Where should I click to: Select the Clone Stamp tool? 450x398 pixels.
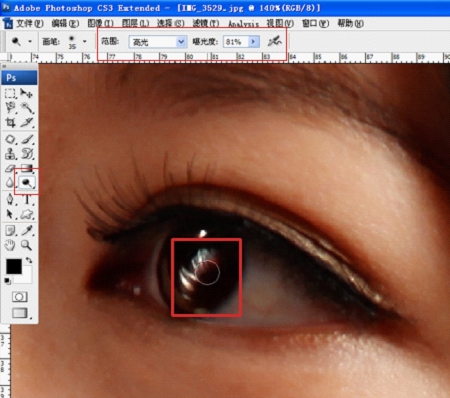point(10,154)
